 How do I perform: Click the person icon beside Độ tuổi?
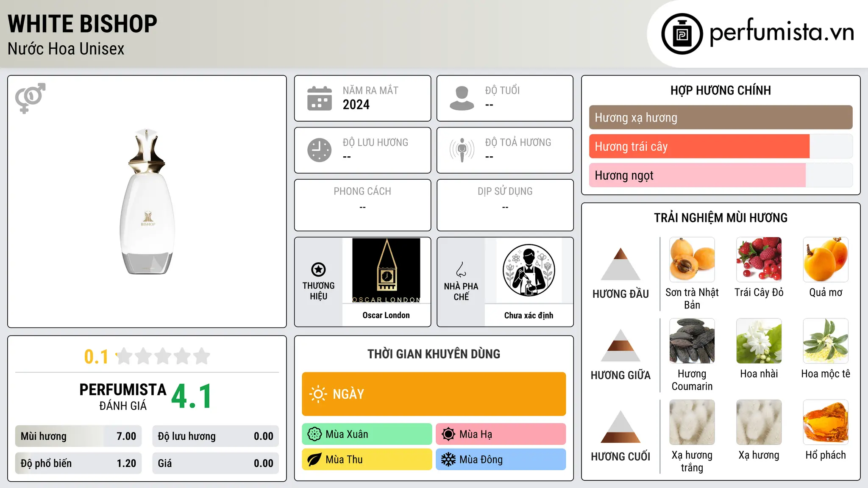(462, 98)
